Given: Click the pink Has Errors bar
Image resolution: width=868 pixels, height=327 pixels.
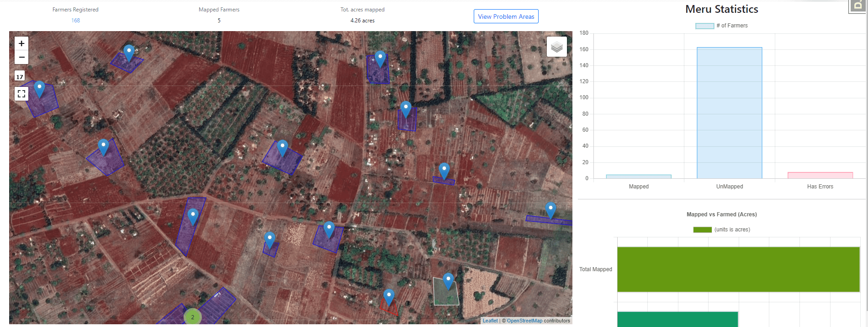Looking at the screenshot, I should click(x=820, y=175).
